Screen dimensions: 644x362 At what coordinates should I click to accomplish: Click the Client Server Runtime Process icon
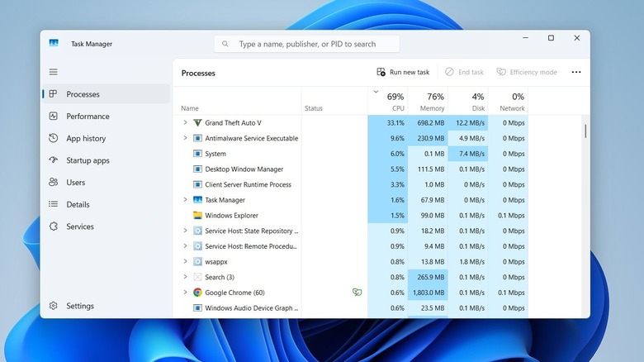[x=197, y=184]
